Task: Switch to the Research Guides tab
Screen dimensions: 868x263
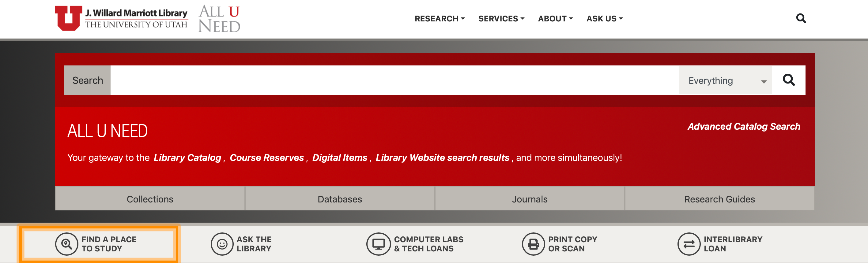Action: coord(719,199)
